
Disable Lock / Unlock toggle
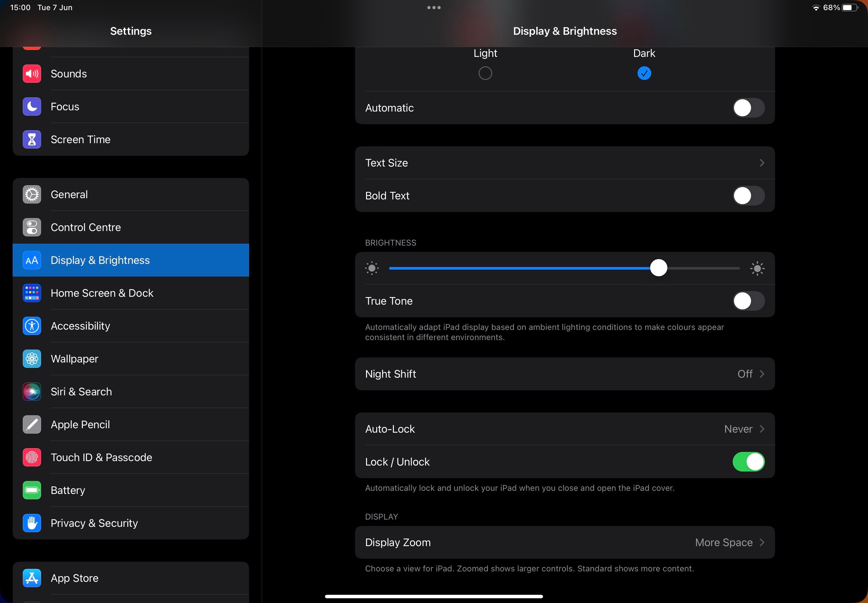pyautogui.click(x=749, y=462)
